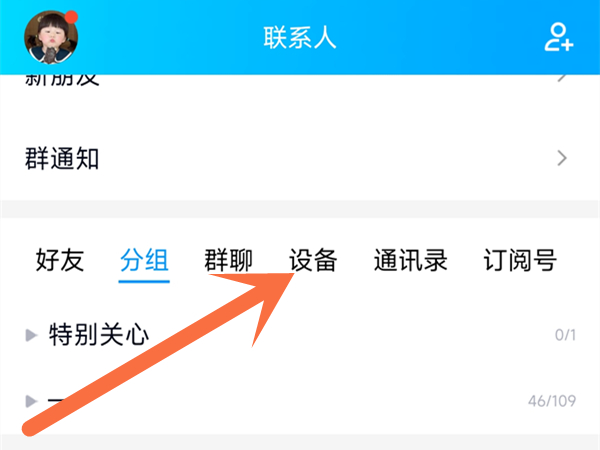The height and width of the screenshot is (450, 600).
Task: Switch to the 通讯录 tab
Action: point(411,260)
